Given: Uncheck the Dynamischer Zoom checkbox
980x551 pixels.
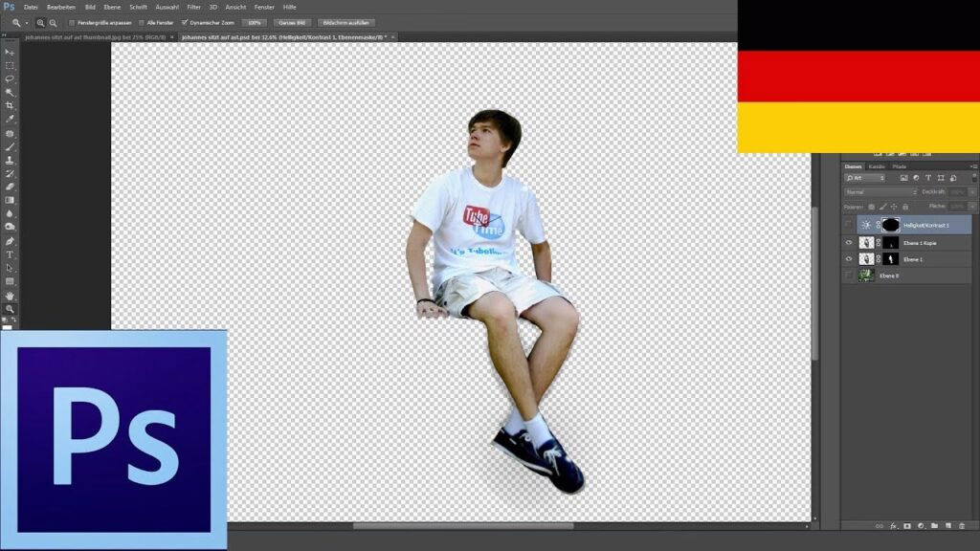Looking at the screenshot, I should 185,22.
